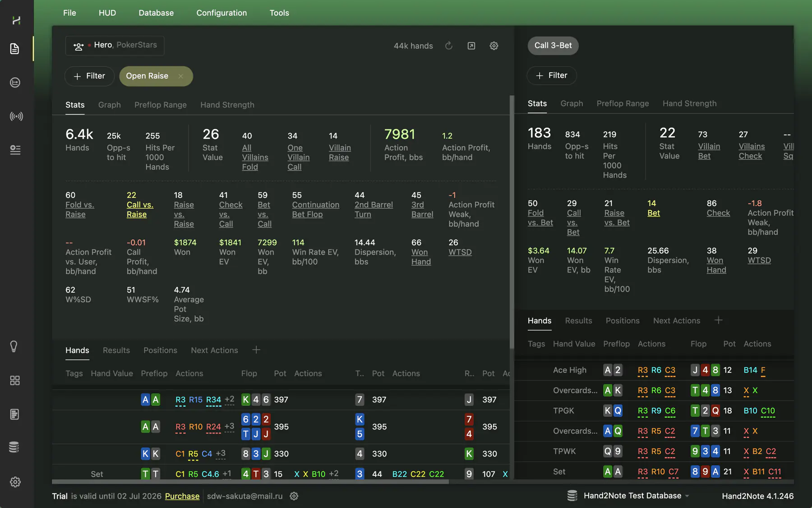The height and width of the screenshot is (508, 812).
Task: Open the sidebar settings gear icon
Action: [x=15, y=482]
